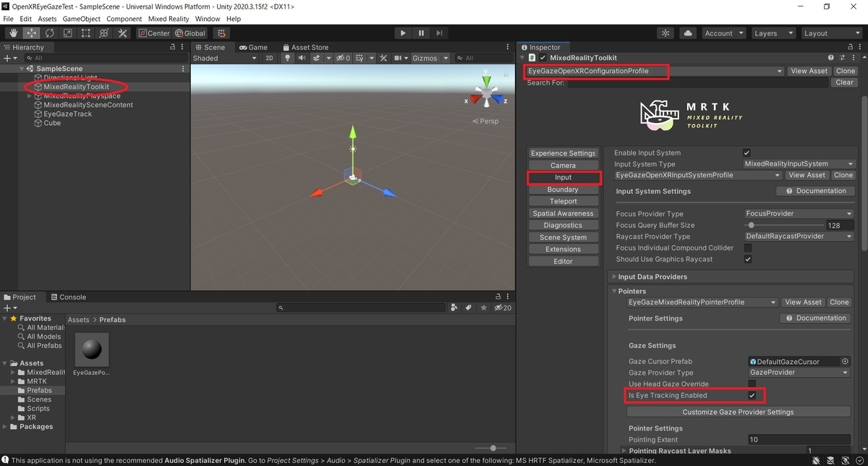This screenshot has width=868, height=466.
Task: Uncheck Enable Input System
Action: pyautogui.click(x=747, y=153)
